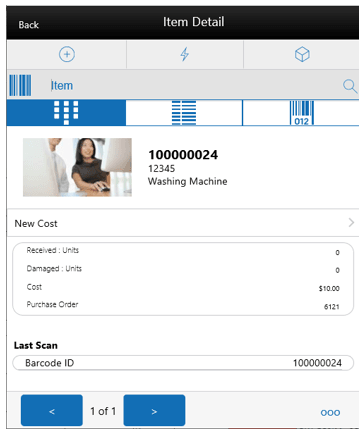Open the New Cost row
Image resolution: width=362 pixels, height=435 pixels.
183,223
